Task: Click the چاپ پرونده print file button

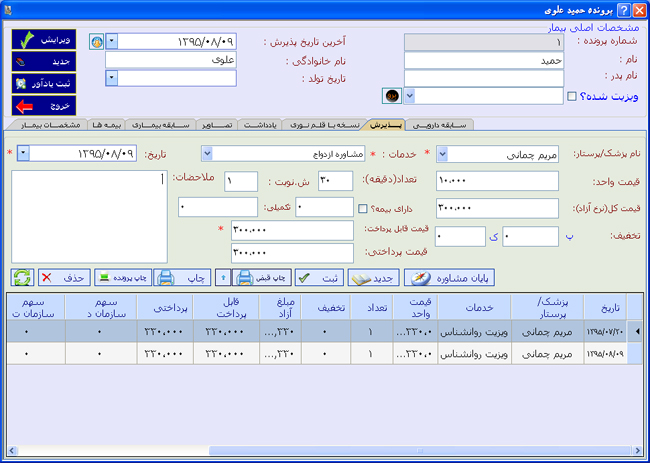Action: (x=123, y=277)
